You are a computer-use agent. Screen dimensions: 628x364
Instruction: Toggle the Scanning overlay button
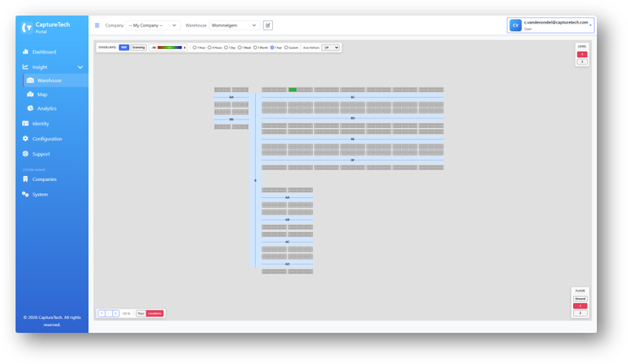(x=139, y=47)
